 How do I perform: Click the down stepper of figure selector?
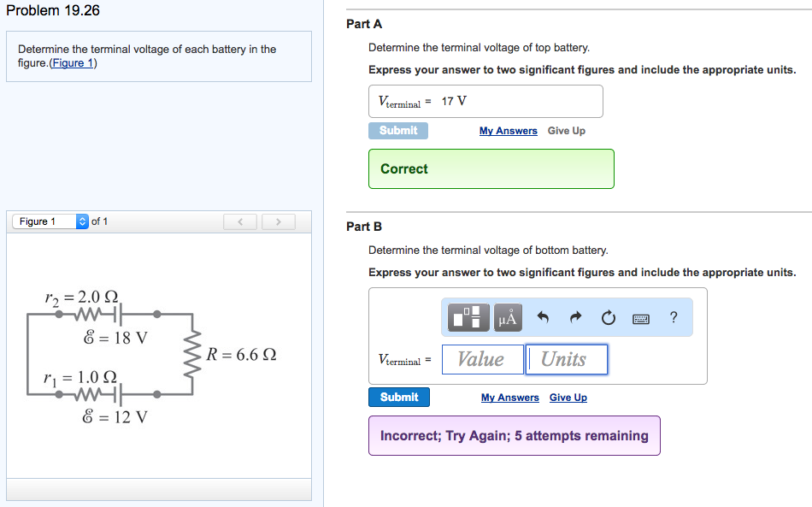point(81,224)
